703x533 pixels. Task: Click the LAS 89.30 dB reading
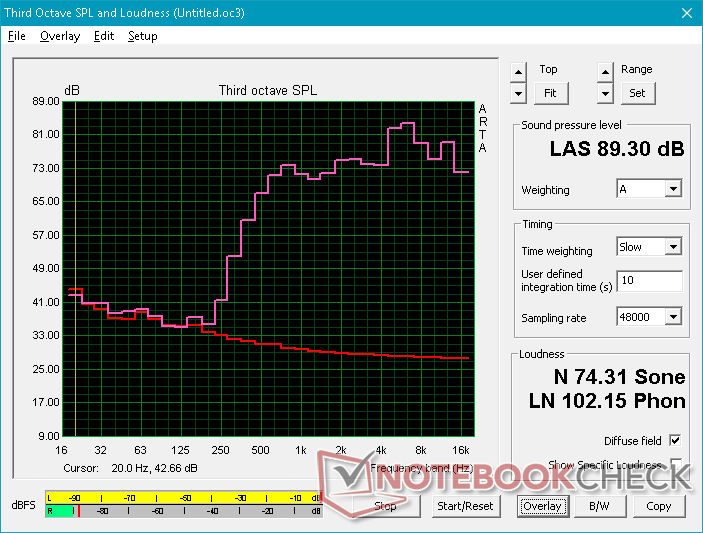tap(617, 149)
